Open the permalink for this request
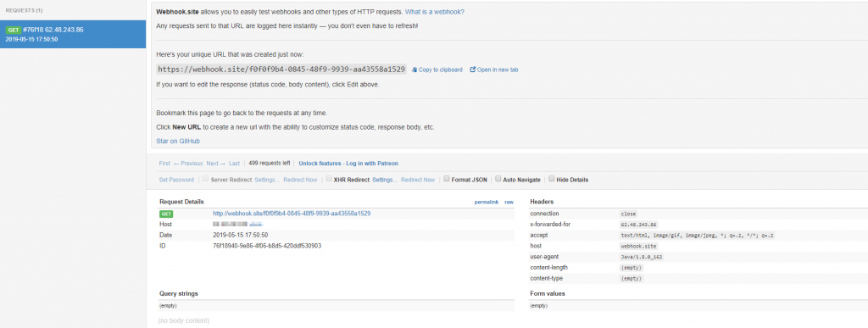 [x=486, y=203]
